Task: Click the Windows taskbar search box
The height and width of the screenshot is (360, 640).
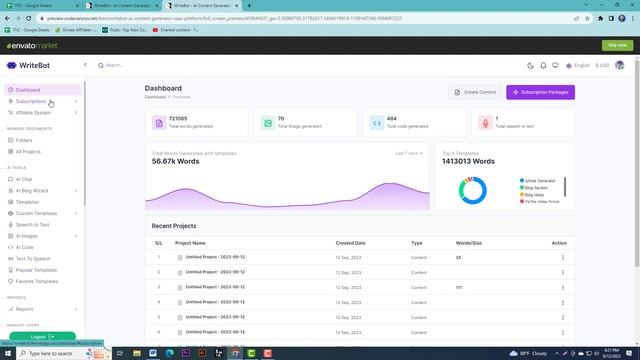Action: coord(63,353)
